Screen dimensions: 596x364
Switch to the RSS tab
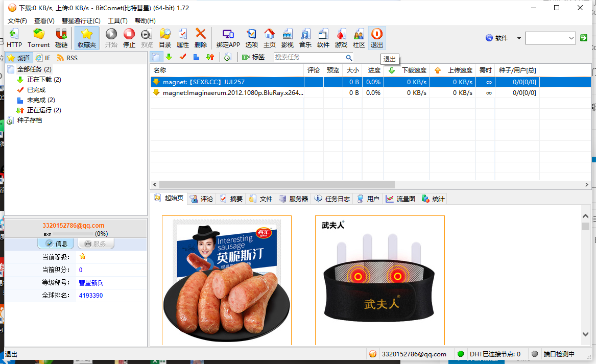tap(67, 58)
